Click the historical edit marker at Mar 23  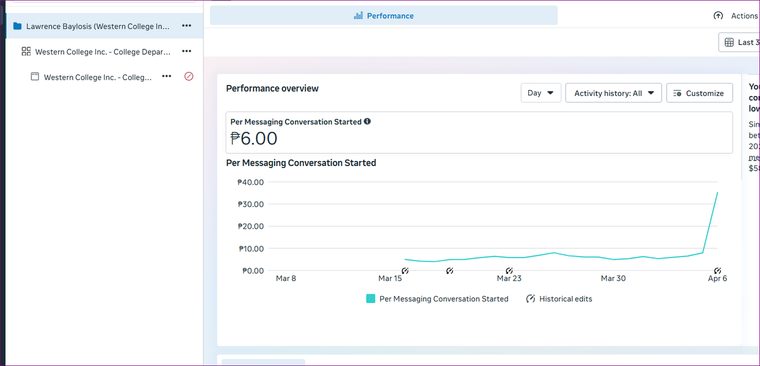509,271
